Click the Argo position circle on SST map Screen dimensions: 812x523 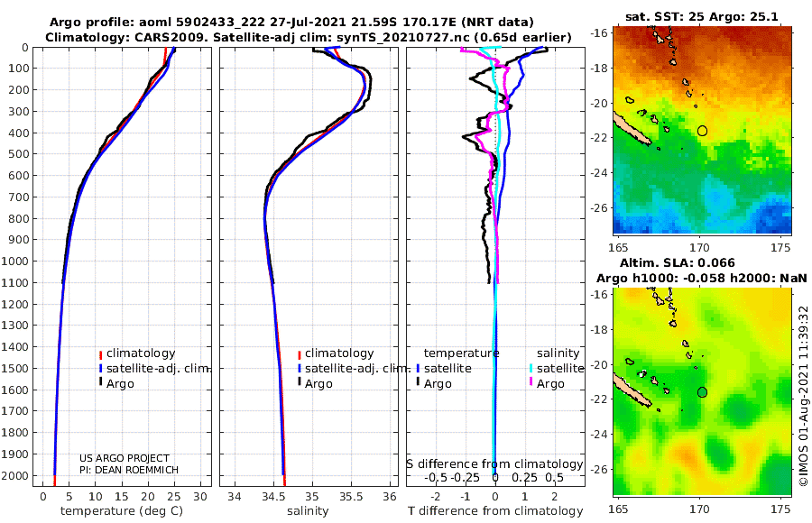click(702, 131)
